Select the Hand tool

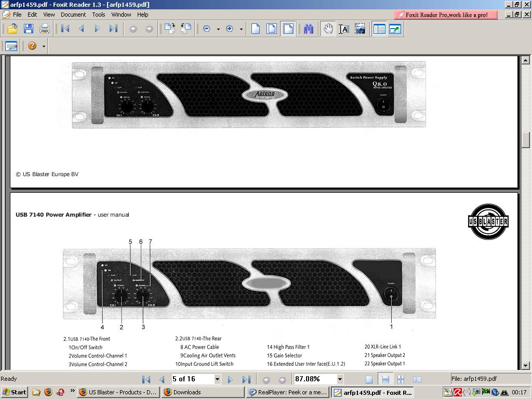click(328, 29)
